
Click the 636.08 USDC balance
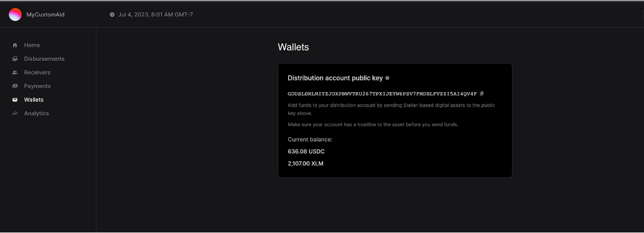[306, 152]
